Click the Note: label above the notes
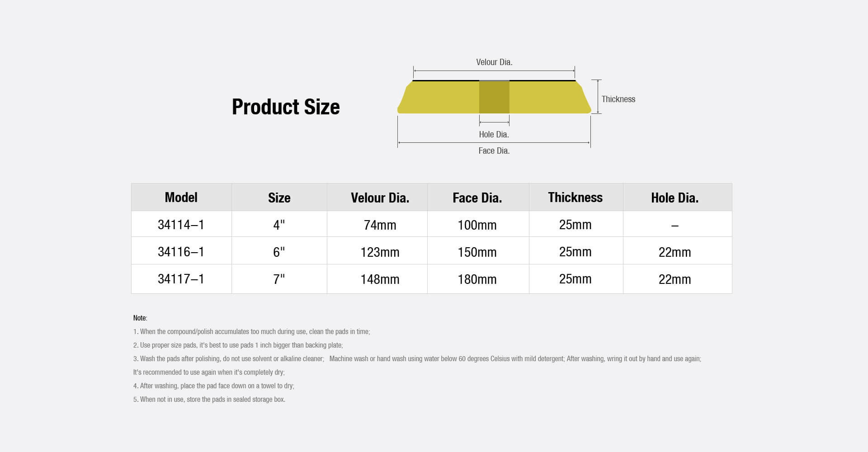 [x=140, y=318]
